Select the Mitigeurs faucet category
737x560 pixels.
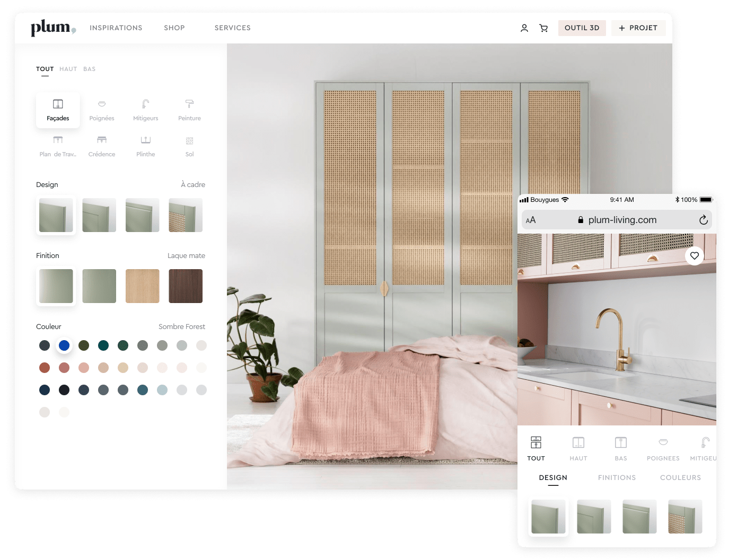click(146, 110)
